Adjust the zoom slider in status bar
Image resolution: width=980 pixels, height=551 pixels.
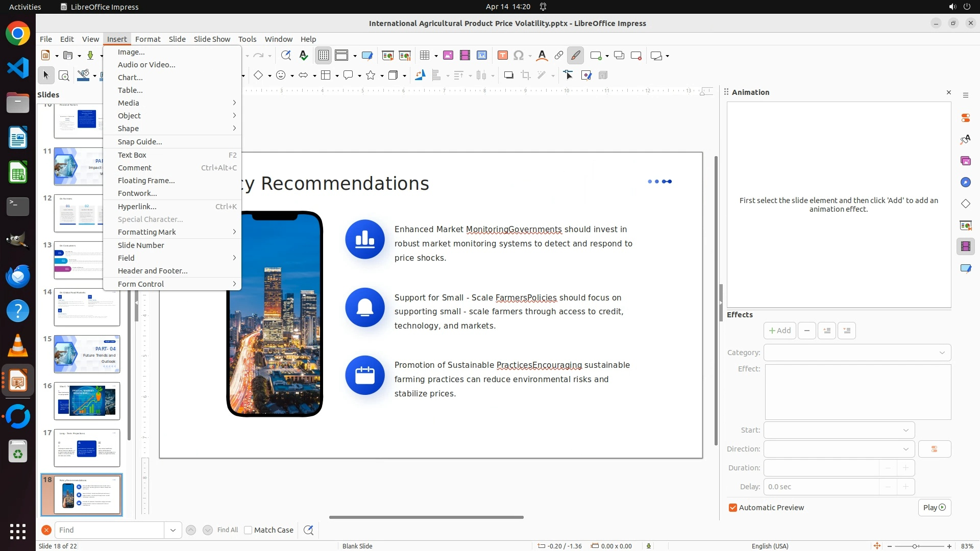point(915,546)
